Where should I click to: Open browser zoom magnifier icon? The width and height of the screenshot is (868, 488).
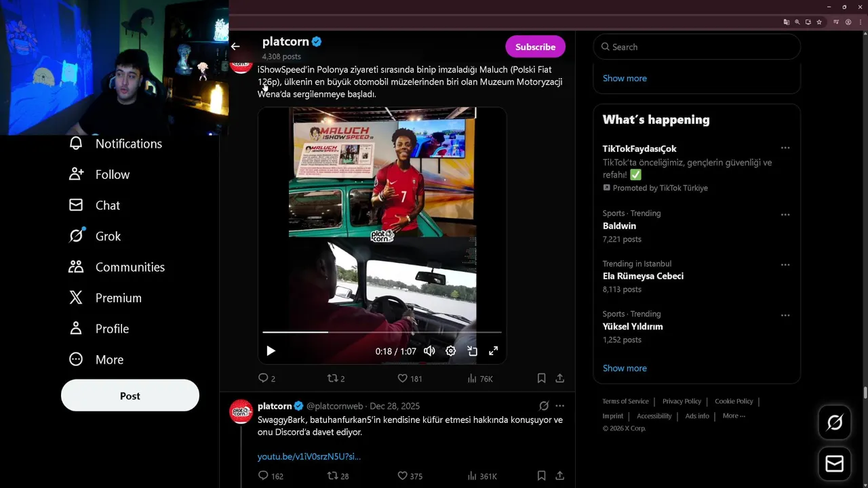[x=797, y=22]
